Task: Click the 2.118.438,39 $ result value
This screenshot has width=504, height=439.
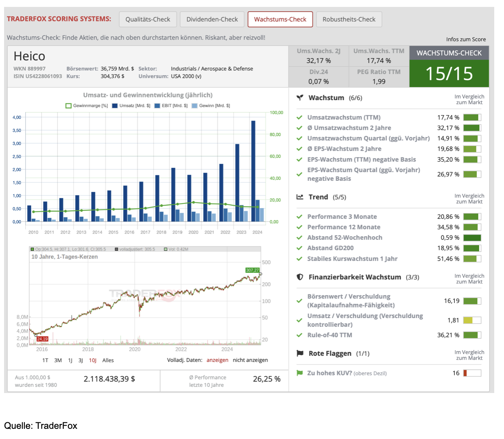Action: click(x=110, y=379)
